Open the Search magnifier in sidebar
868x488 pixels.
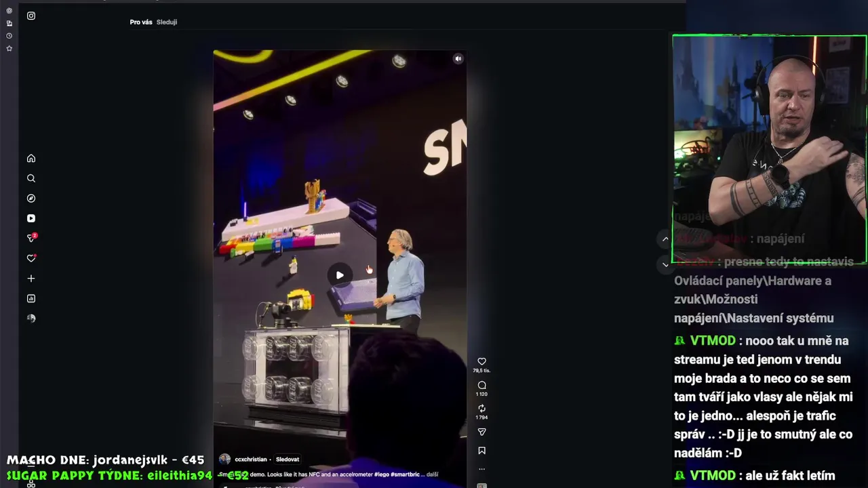point(31,178)
